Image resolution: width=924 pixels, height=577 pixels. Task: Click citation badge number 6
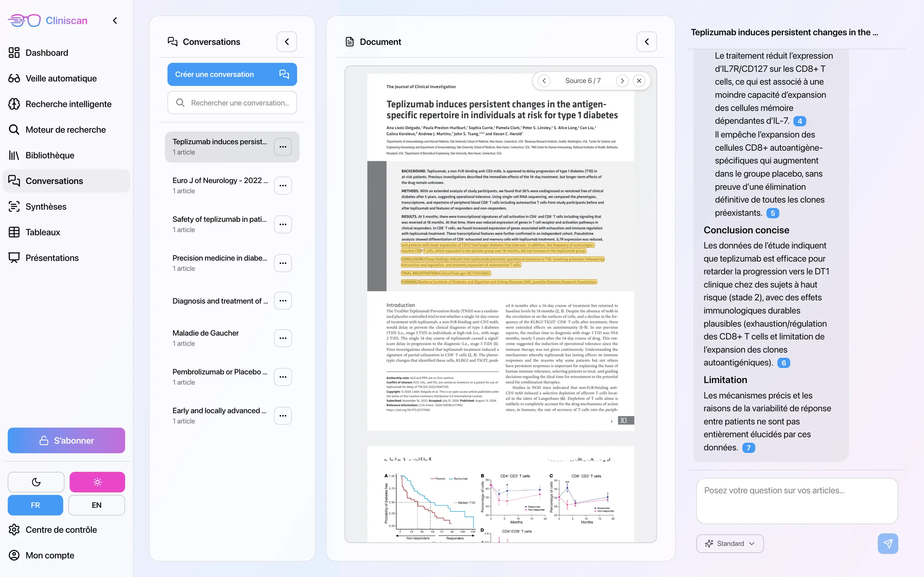click(x=783, y=363)
